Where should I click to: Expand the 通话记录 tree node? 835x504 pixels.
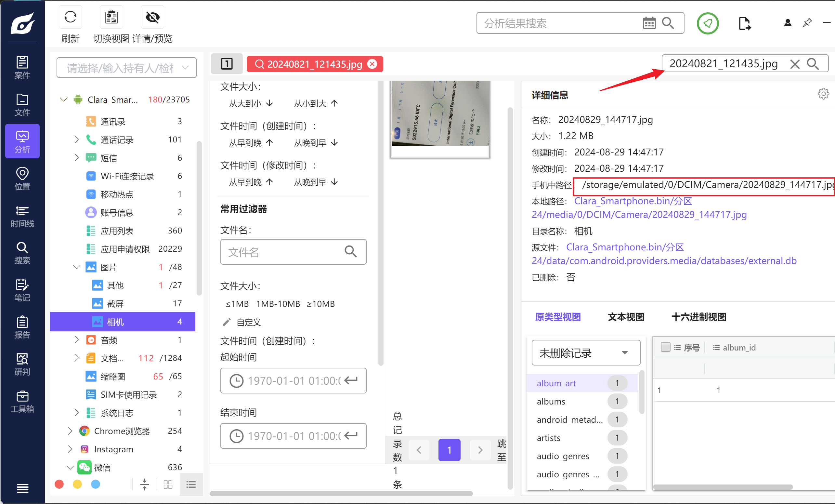(x=77, y=139)
